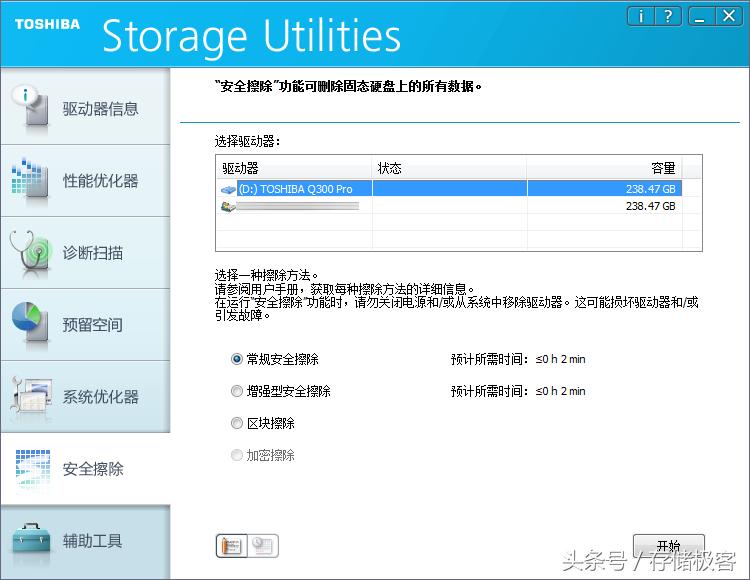Screen dimensions: 750x580
Task: Click the 诊断扫描 stethoscope icon
Action: tap(32, 252)
